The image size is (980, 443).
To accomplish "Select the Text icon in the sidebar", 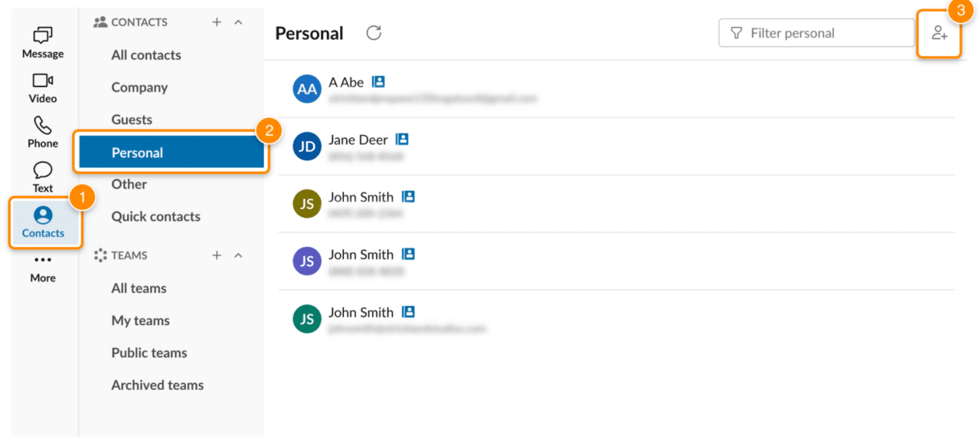I will point(42,169).
